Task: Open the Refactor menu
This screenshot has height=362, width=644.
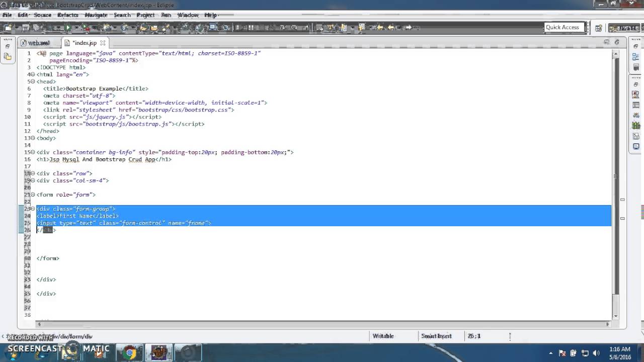Action: point(68,15)
